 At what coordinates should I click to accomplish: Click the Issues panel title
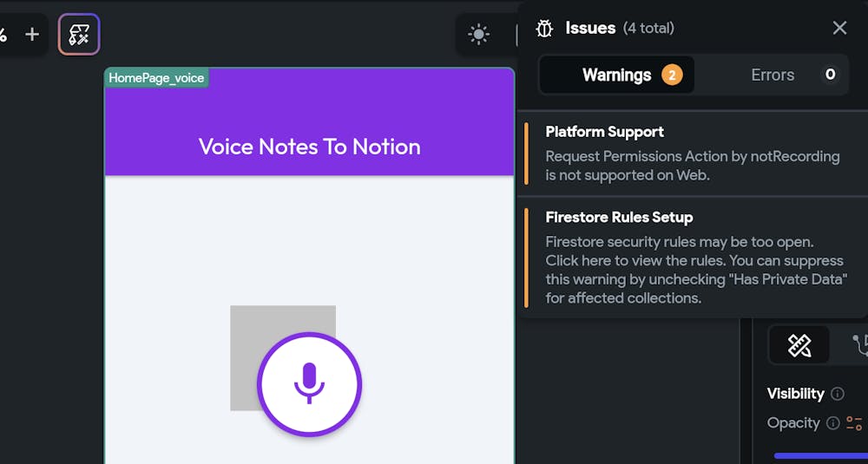click(590, 28)
